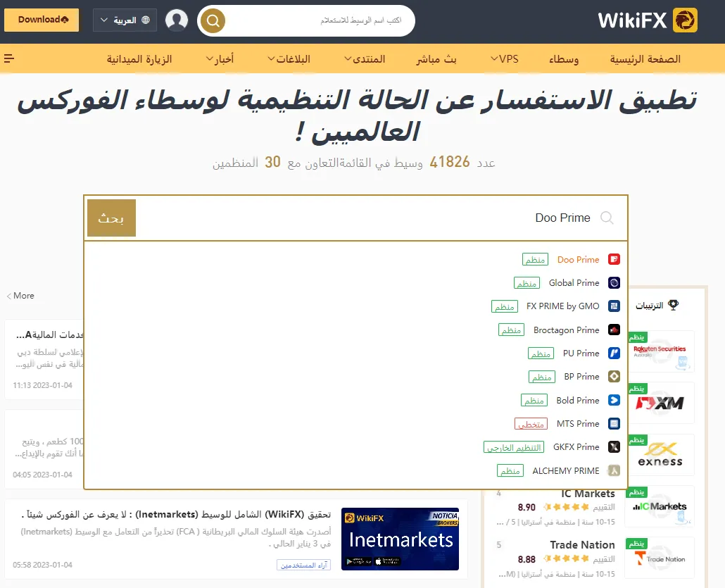
Task: Click the Download button
Action: coord(42,20)
